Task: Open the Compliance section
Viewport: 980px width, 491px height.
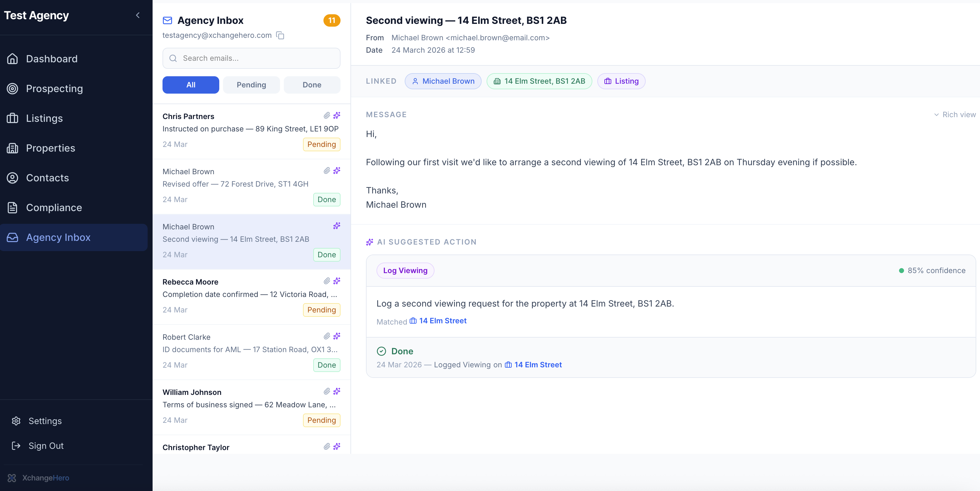Action: coord(54,208)
